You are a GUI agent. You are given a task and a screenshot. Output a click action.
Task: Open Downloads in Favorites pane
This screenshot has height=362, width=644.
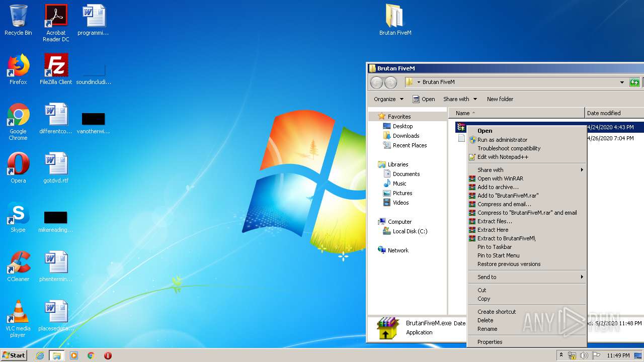(401, 136)
